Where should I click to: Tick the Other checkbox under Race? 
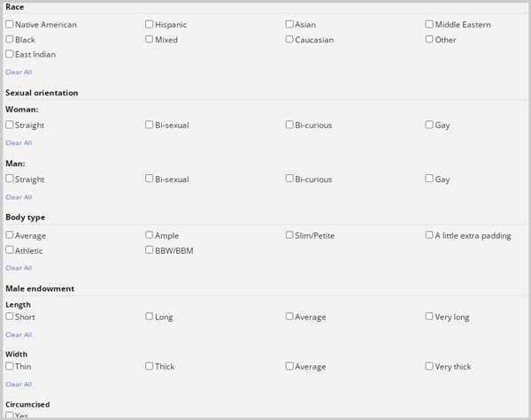[429, 39]
